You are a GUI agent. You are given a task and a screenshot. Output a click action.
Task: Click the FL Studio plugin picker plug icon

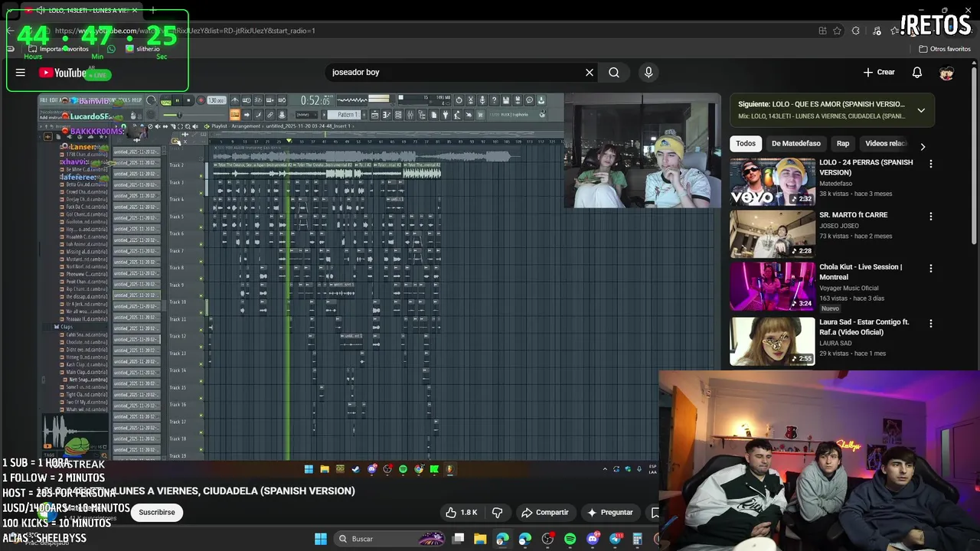[446, 115]
